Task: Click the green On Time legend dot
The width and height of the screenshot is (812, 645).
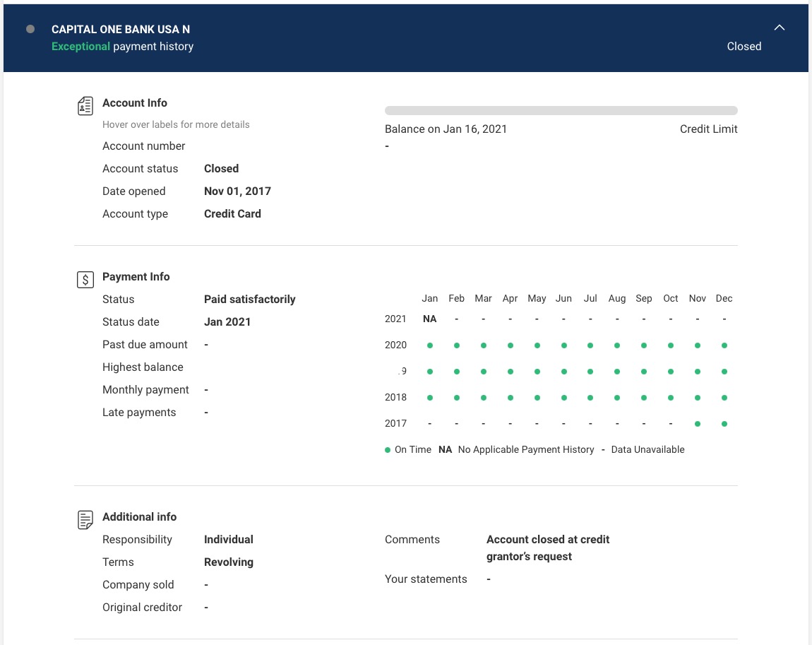Action: [388, 450]
